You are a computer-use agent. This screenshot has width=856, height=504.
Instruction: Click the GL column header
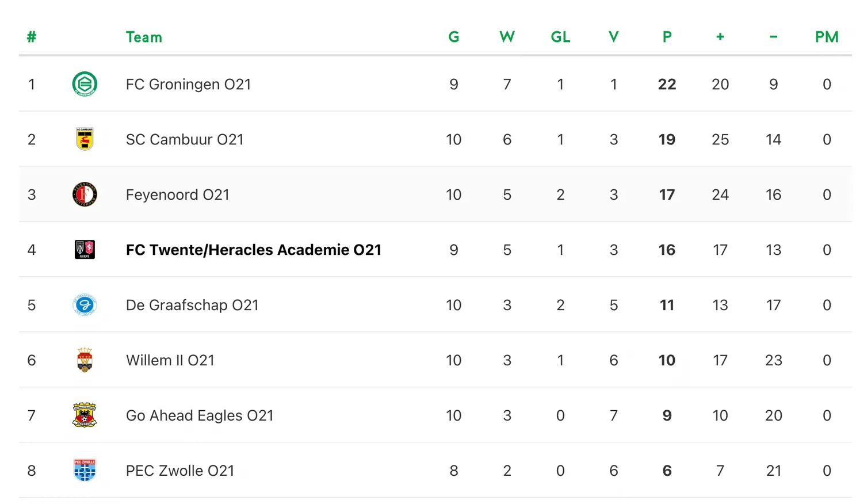tap(560, 37)
